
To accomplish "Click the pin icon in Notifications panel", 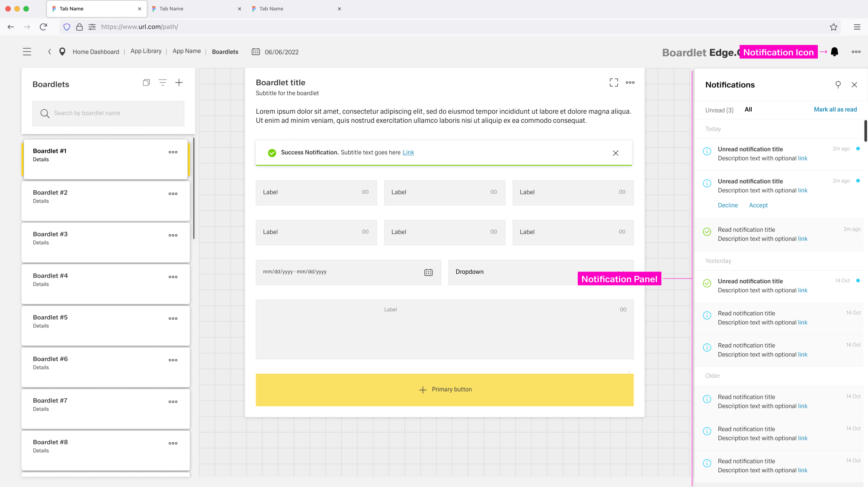I will click(x=838, y=85).
